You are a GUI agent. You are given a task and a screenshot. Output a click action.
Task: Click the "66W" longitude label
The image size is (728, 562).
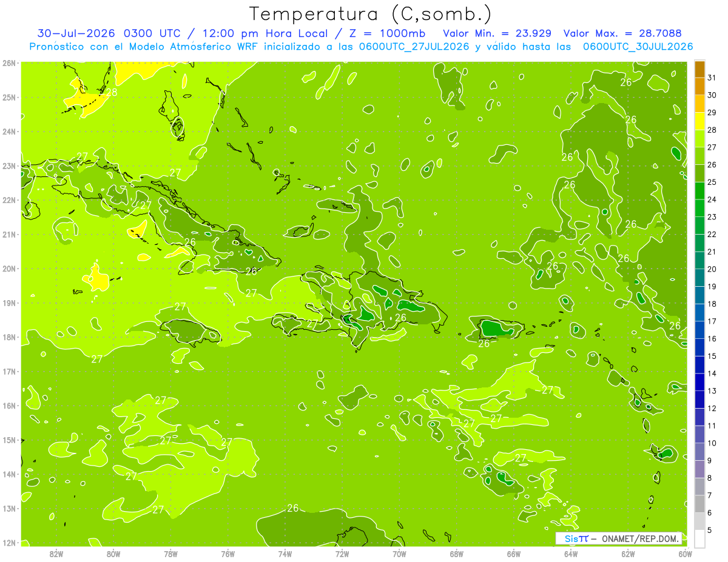(513, 554)
